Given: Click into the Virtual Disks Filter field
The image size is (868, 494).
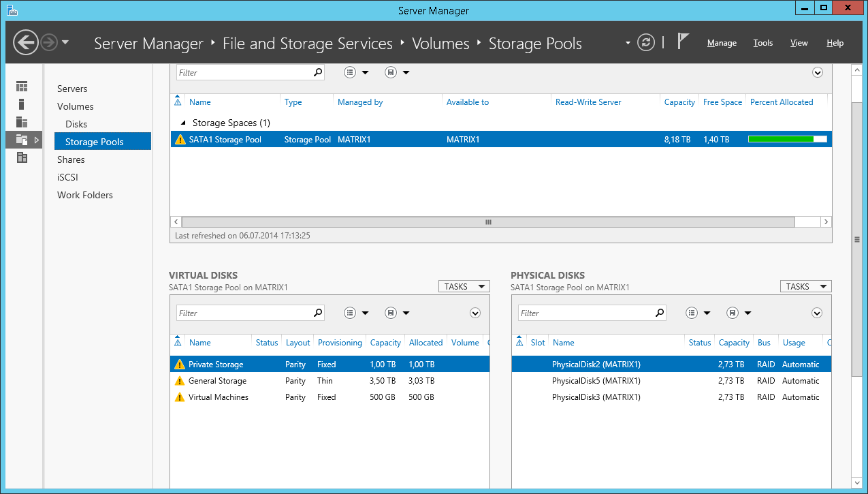Looking at the screenshot, I should tap(244, 313).
